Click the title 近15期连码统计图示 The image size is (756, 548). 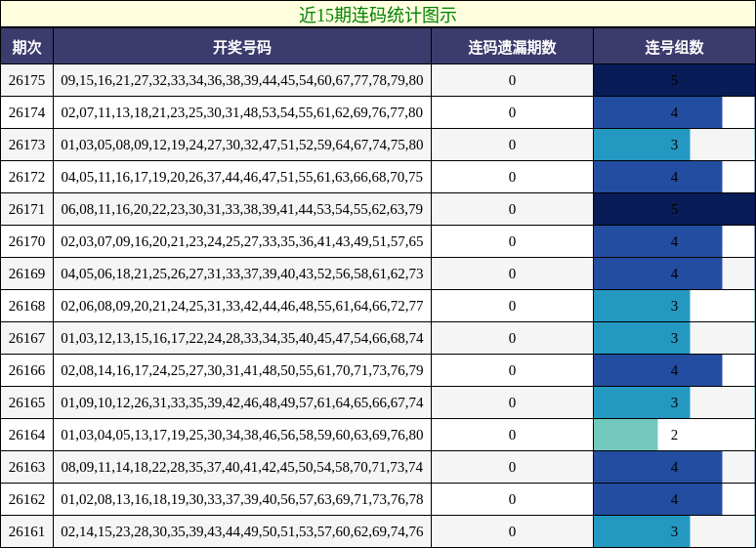click(378, 15)
